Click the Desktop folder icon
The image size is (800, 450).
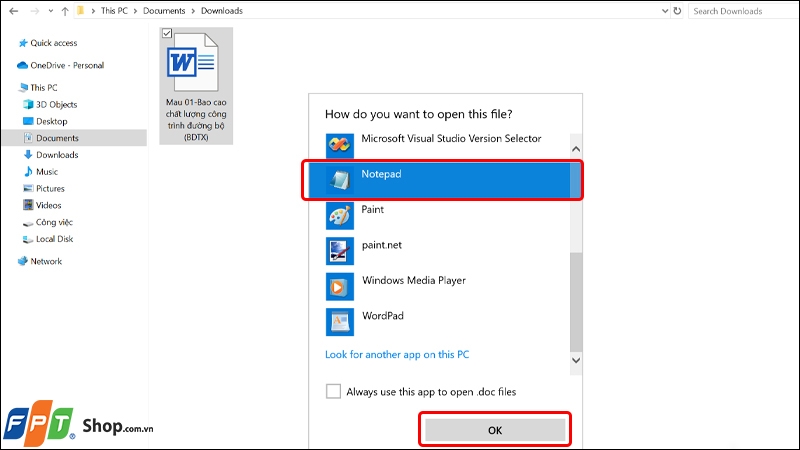[28, 121]
